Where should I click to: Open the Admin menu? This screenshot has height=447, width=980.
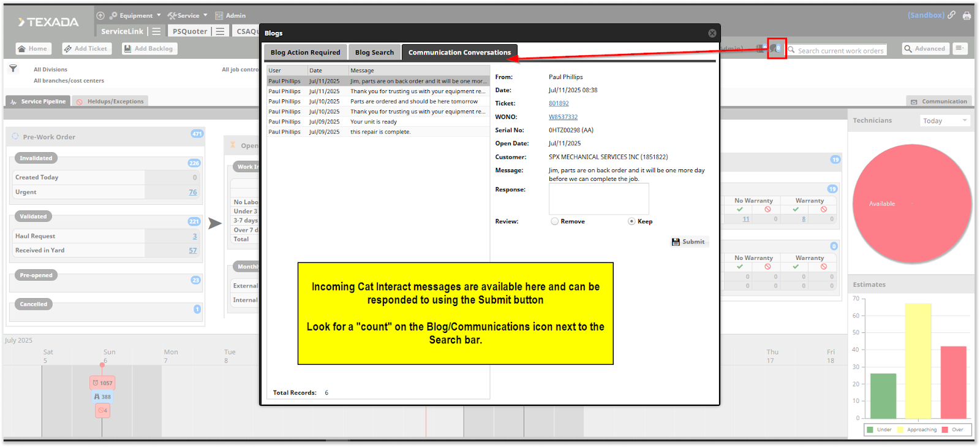230,15
